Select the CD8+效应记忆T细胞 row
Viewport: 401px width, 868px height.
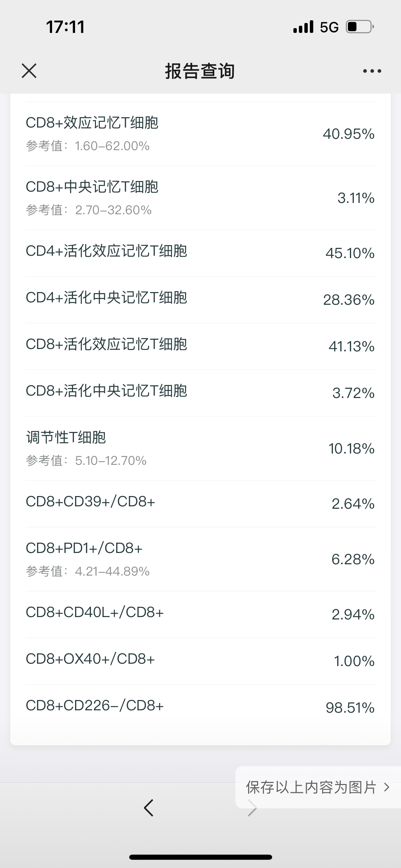click(x=200, y=134)
